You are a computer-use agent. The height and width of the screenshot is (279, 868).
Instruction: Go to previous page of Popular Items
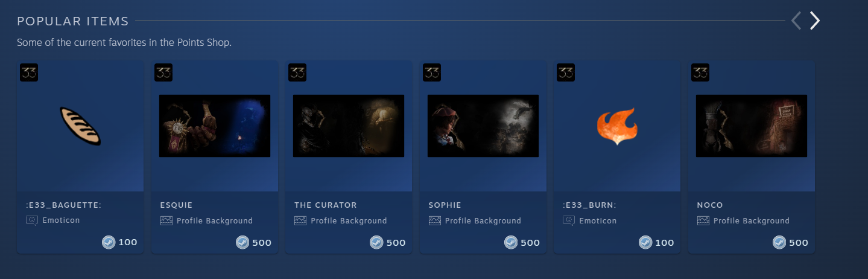tap(796, 21)
